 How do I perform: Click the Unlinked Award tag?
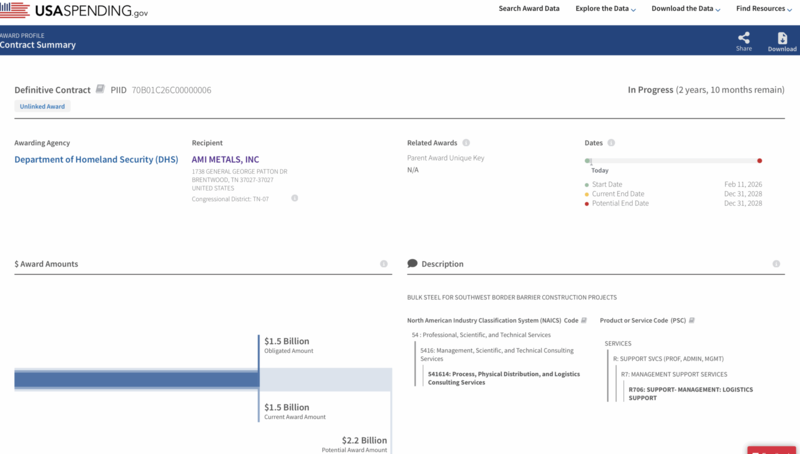pos(42,107)
